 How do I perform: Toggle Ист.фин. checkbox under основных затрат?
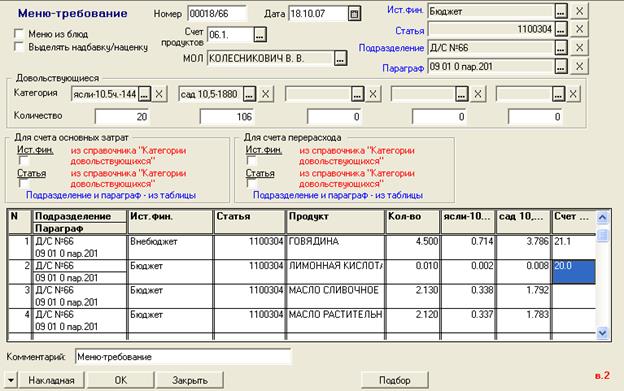[x=24, y=161]
